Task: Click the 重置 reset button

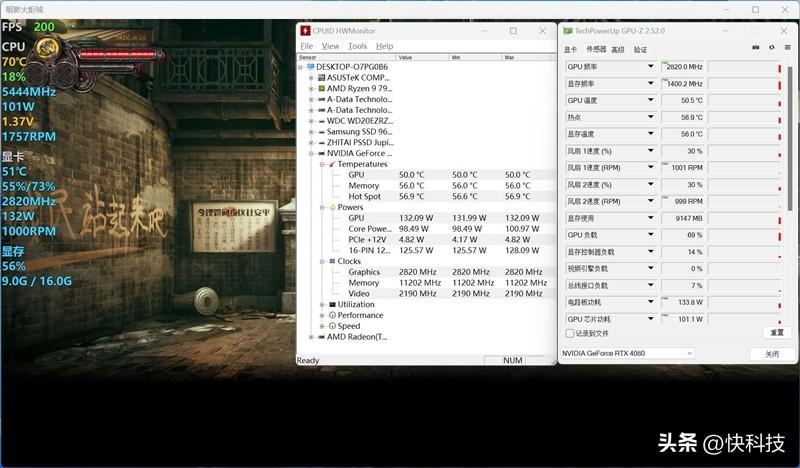Action: pyautogui.click(x=776, y=332)
